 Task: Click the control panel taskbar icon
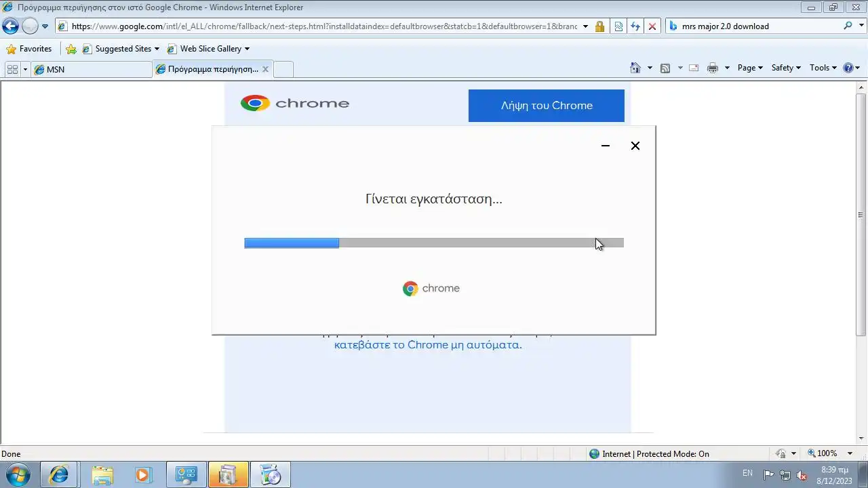click(x=186, y=475)
